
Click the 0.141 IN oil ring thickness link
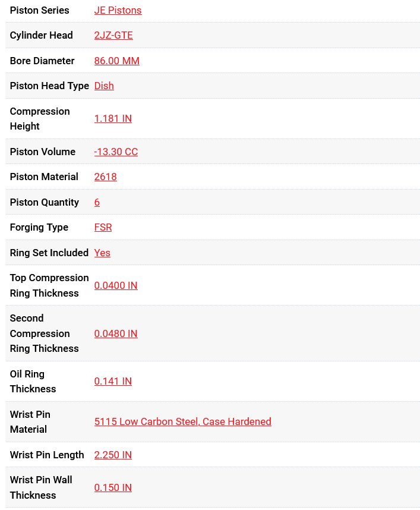[x=113, y=381]
